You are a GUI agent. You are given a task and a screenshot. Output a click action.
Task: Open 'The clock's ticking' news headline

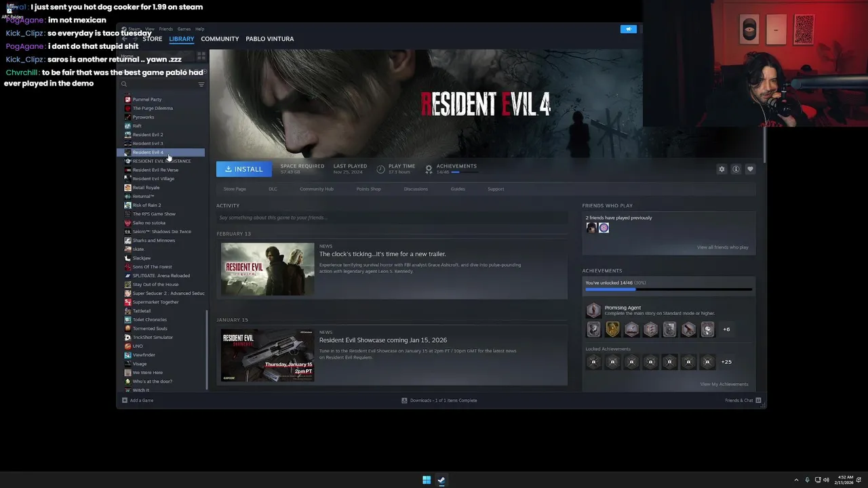tap(382, 254)
